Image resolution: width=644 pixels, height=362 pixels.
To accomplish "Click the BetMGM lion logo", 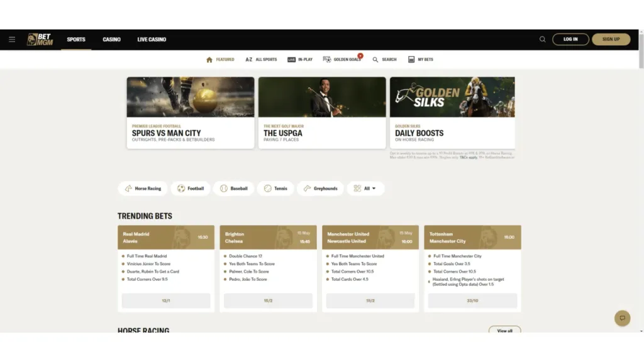I will coord(40,40).
